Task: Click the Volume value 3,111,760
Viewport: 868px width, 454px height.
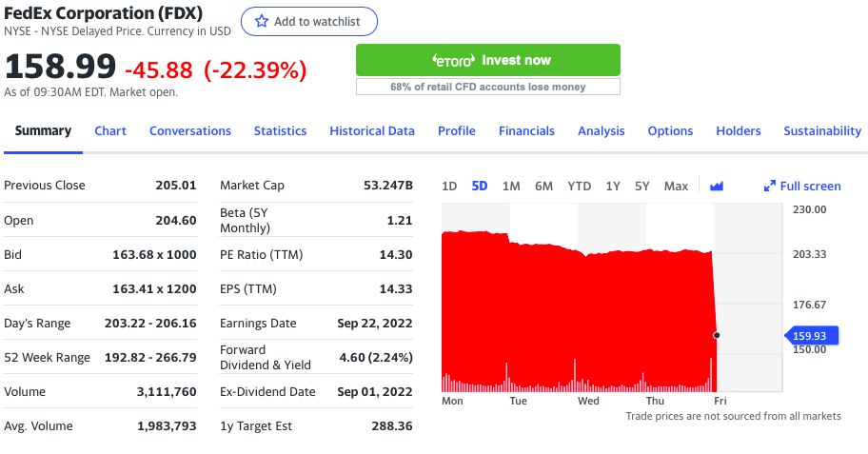Action: point(167,392)
